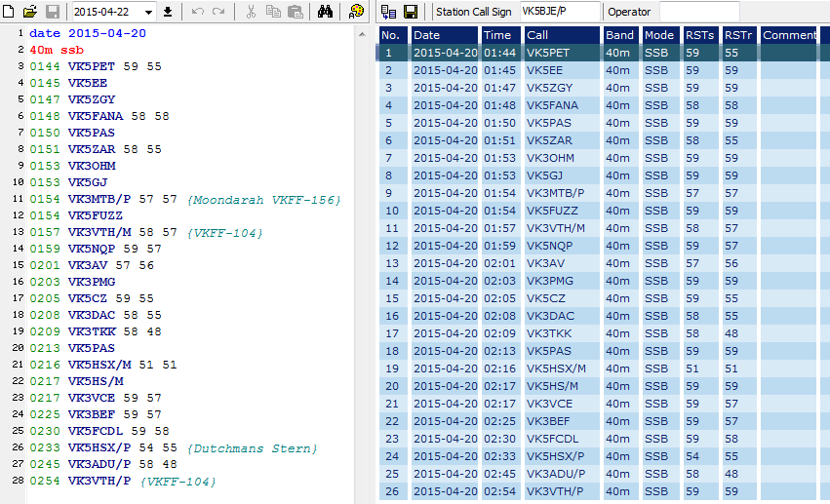Open Find with the binoculars icon
The height and width of the screenshot is (504, 830).
(326, 12)
